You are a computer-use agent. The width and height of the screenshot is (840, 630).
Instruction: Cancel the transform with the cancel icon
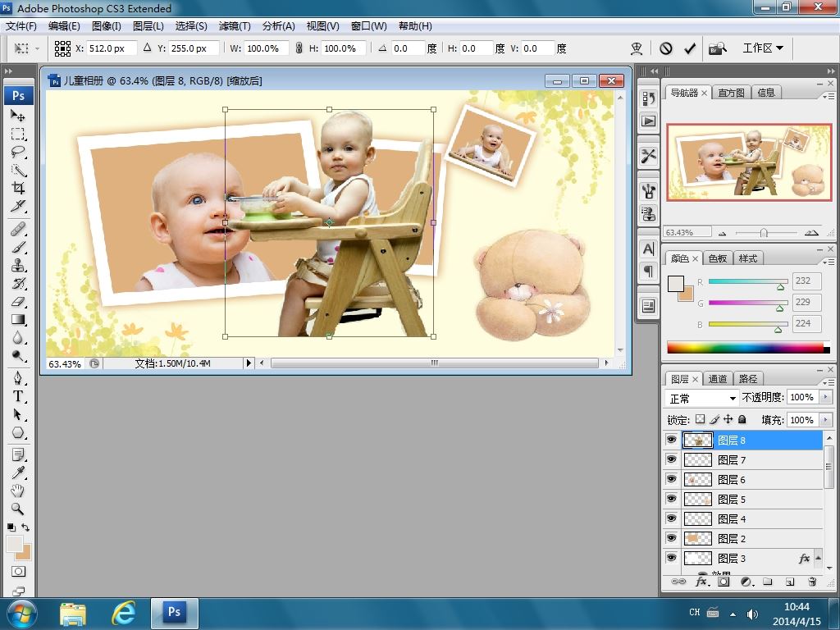666,48
